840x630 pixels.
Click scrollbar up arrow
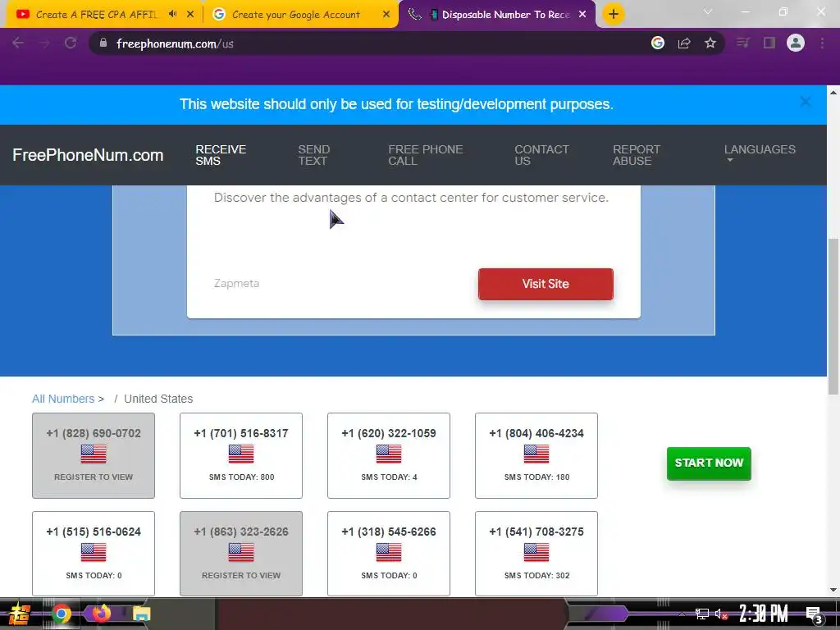click(833, 93)
